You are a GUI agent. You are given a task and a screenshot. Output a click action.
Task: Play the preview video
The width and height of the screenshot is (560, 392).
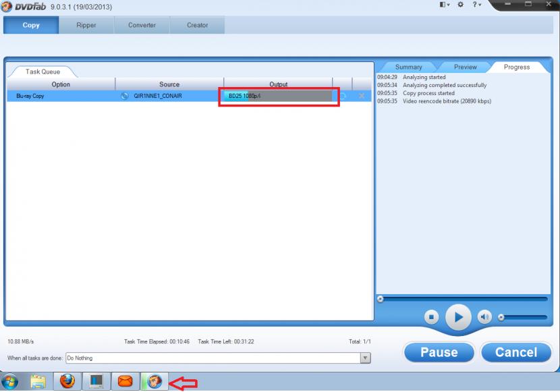point(458,317)
